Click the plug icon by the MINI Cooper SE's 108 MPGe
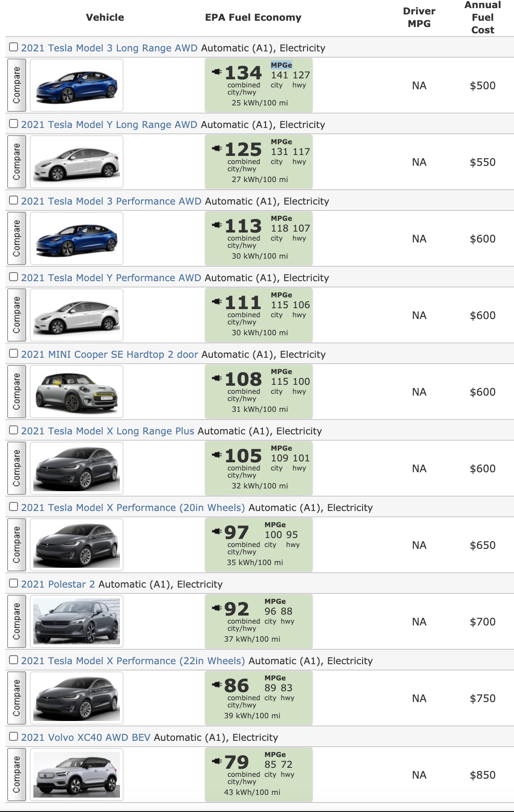Image resolution: width=514 pixels, height=812 pixels. [x=217, y=377]
